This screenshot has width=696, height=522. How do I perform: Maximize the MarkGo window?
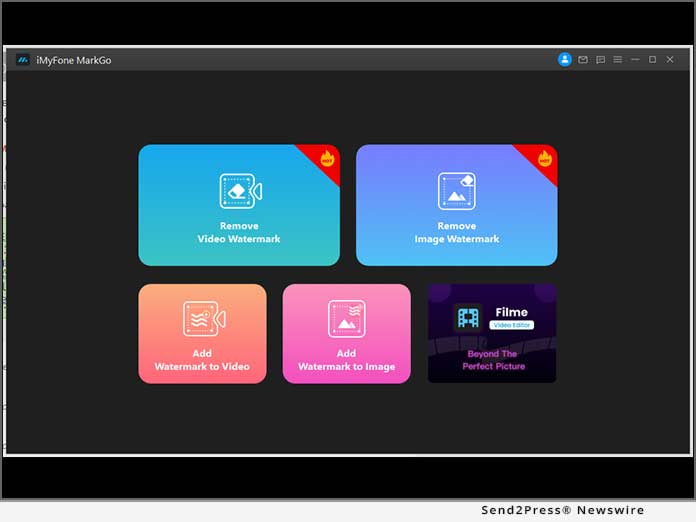click(652, 60)
